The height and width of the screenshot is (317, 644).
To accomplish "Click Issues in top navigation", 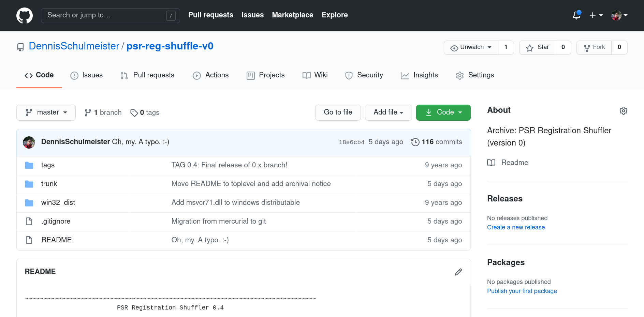I will coord(252,15).
